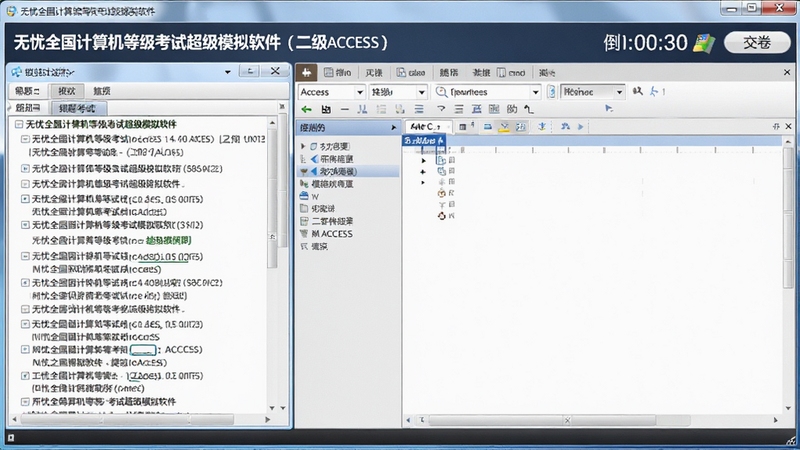800x450 pixels.
Task: Click the left panel horizontal scrollbar thumb
Action: click(127, 419)
